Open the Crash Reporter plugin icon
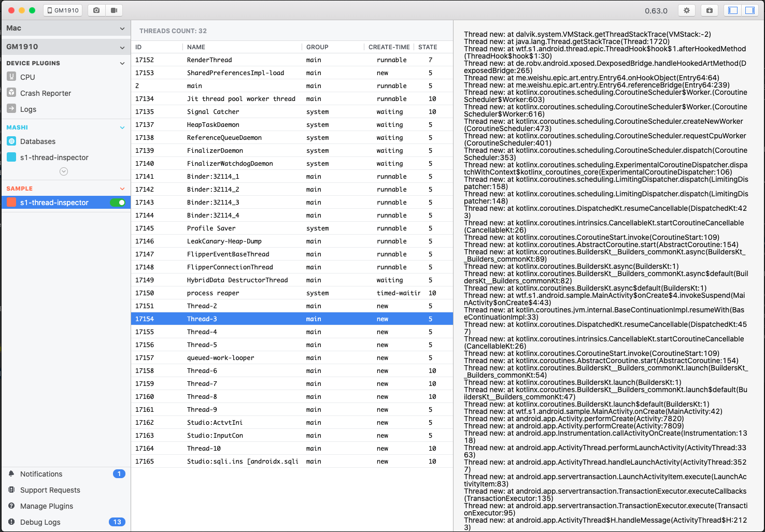765x532 pixels. click(x=11, y=93)
